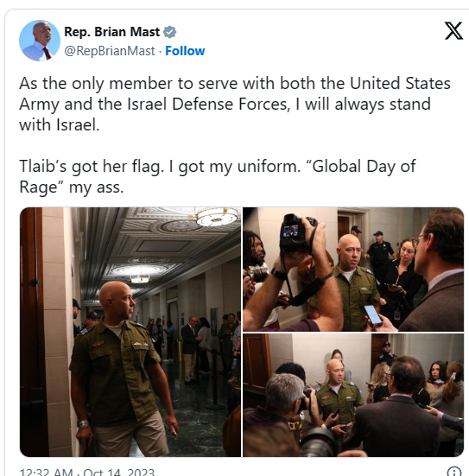The width and height of the screenshot is (469, 476).
Task: Enlarge the bottom-right crowd photo
Action: pyautogui.click(x=353, y=395)
